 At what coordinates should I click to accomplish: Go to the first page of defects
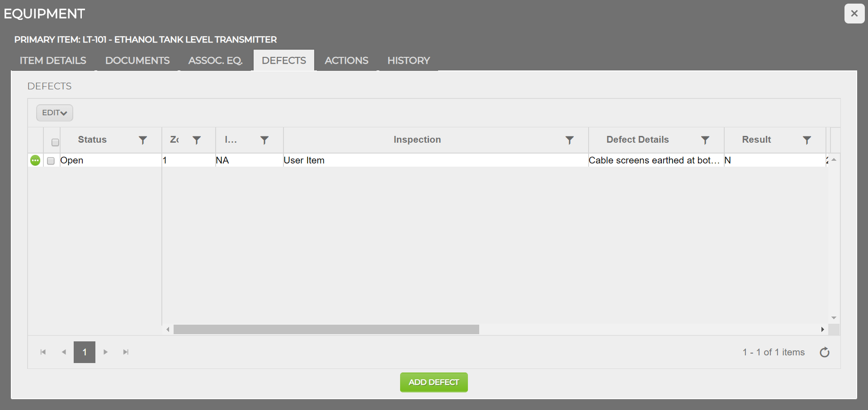43,352
